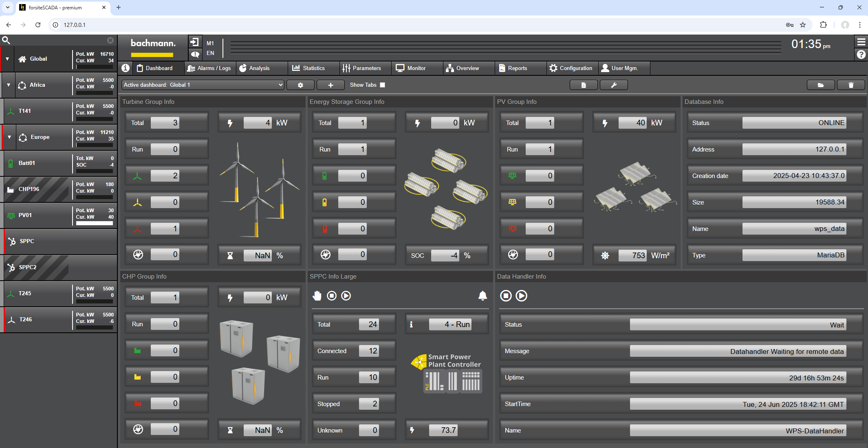Click the add dashboard plus button
This screenshot has width=868, height=448.
pos(330,85)
